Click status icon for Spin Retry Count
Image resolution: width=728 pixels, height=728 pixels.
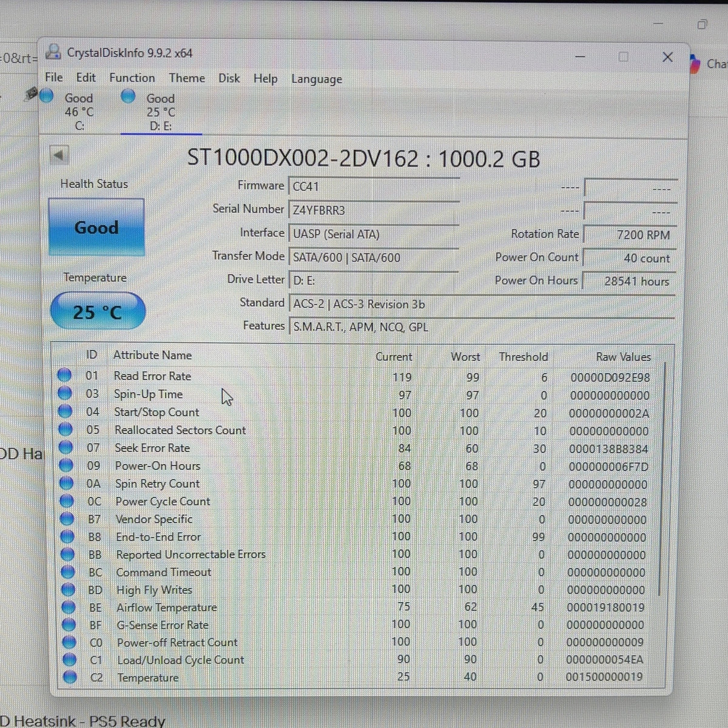tap(67, 484)
